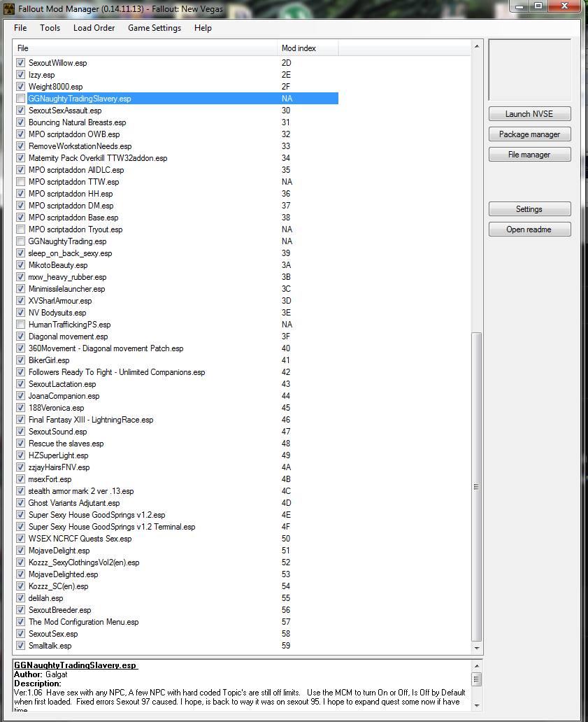The height and width of the screenshot is (722, 588).
Task: Sort by the Mod index column header
Action: click(x=308, y=48)
